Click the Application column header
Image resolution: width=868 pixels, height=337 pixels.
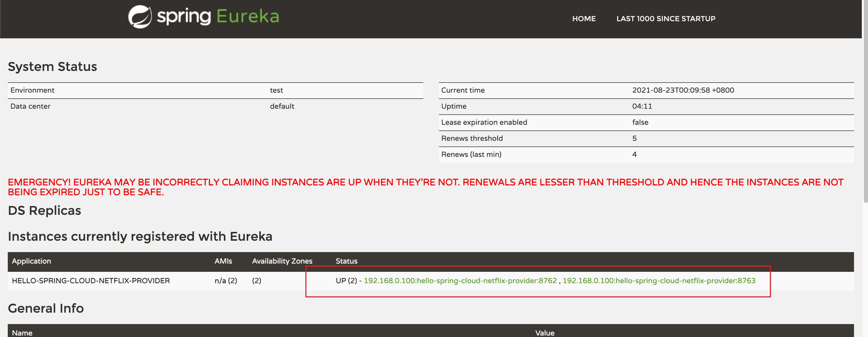click(31, 261)
